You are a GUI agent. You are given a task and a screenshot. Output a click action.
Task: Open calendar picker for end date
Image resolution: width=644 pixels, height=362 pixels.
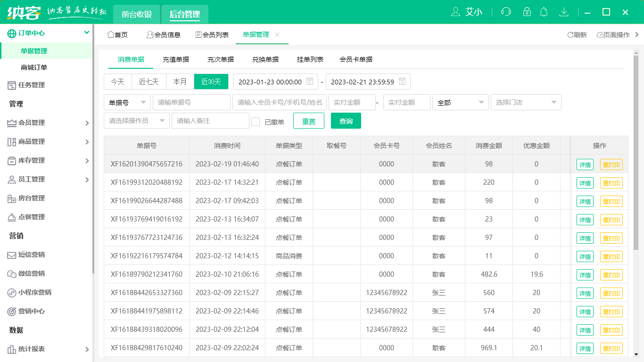[402, 82]
